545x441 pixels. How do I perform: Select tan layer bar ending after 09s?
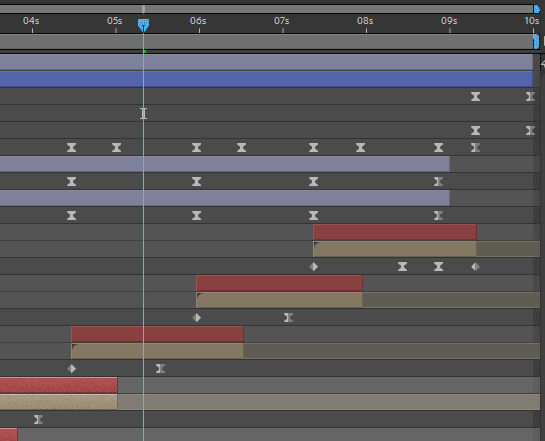pos(395,249)
